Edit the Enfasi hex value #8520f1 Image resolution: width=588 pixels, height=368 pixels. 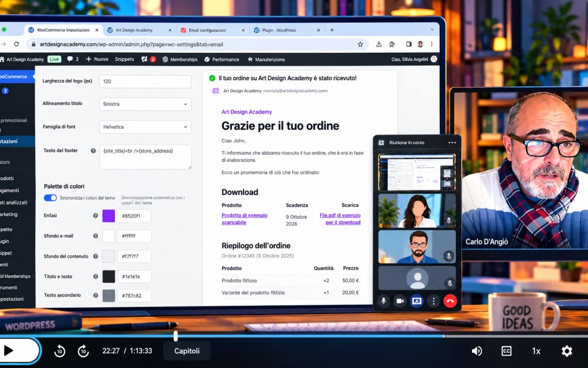tap(134, 216)
